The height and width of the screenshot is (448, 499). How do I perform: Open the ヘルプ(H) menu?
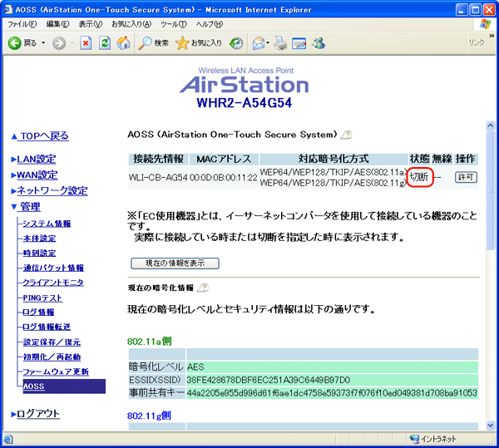pos(209,24)
